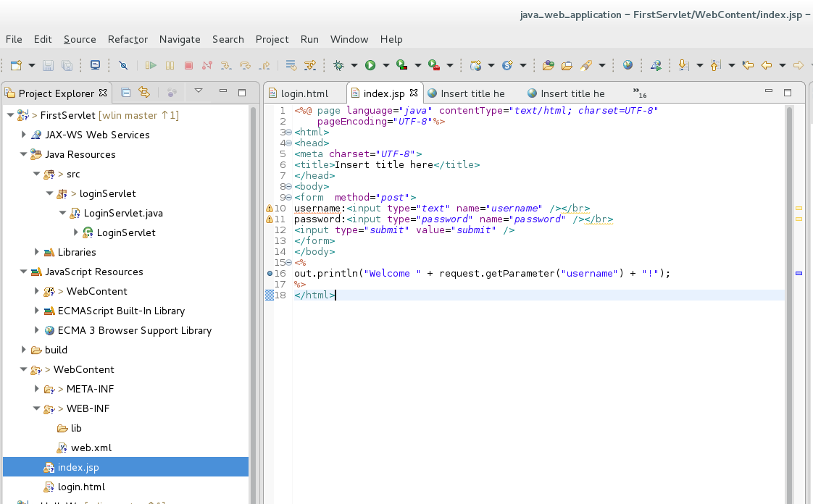Viewport: 813px width, 504px height.
Task: Click the Resume debug icon
Action: coord(151,65)
